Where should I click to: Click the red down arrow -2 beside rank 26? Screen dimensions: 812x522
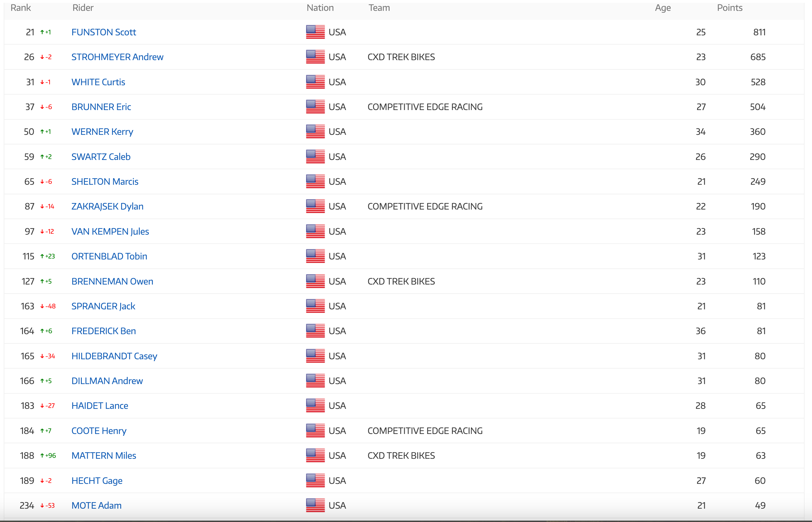tap(46, 57)
